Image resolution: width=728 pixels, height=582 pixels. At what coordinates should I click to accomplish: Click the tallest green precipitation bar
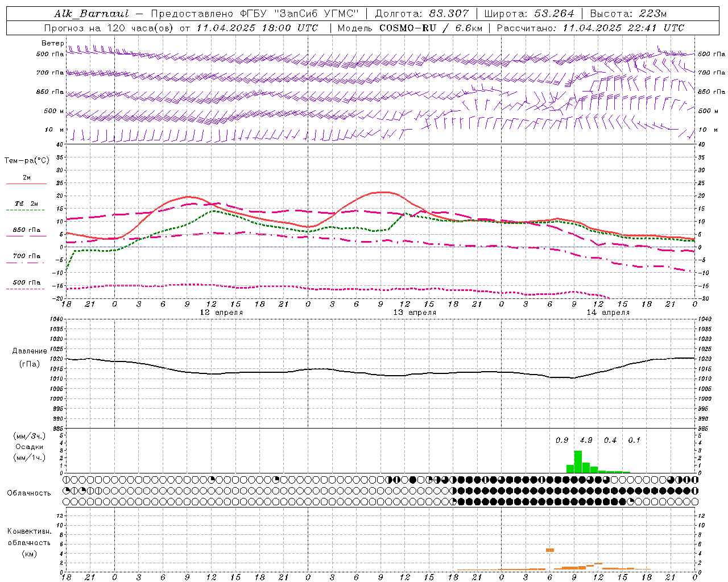pos(578,462)
